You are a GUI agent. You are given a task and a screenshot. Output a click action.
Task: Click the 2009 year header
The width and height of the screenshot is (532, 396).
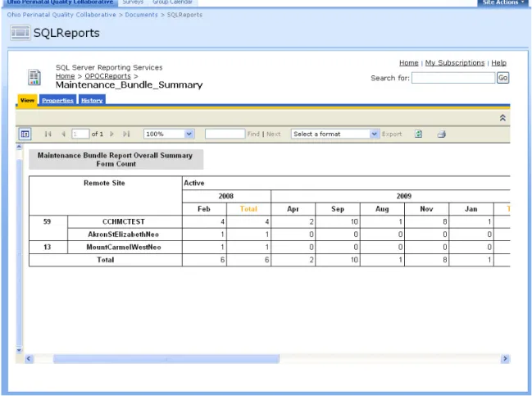point(390,196)
